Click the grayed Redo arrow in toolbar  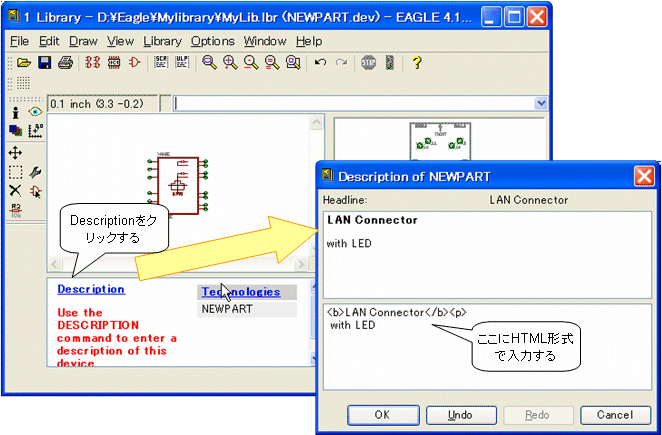(341, 63)
